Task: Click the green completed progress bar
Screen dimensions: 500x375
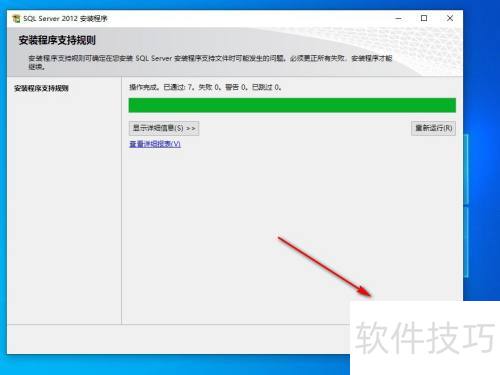Action: pos(292,105)
